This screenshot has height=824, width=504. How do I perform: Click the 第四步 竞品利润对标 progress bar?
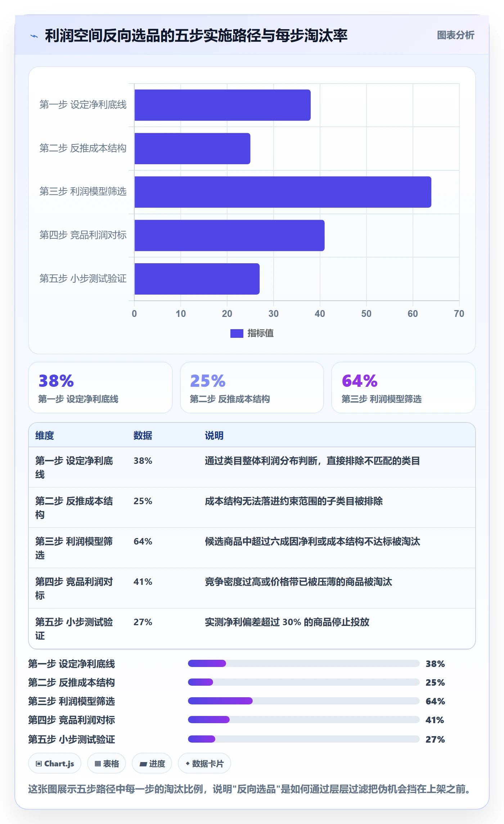304,720
